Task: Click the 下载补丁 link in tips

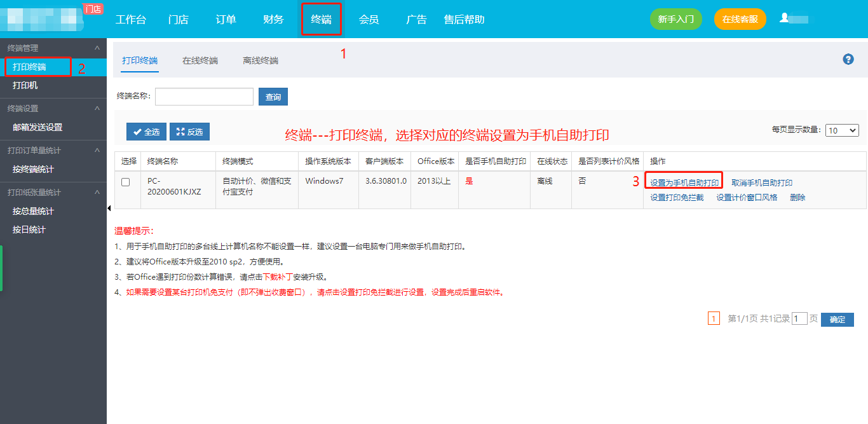Action: [x=278, y=277]
